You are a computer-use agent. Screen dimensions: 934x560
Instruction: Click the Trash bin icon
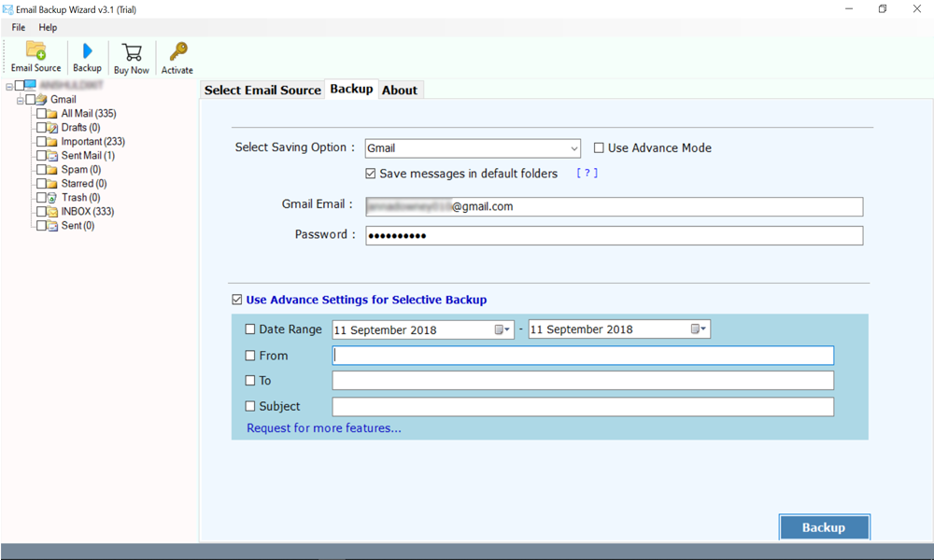[x=52, y=198]
